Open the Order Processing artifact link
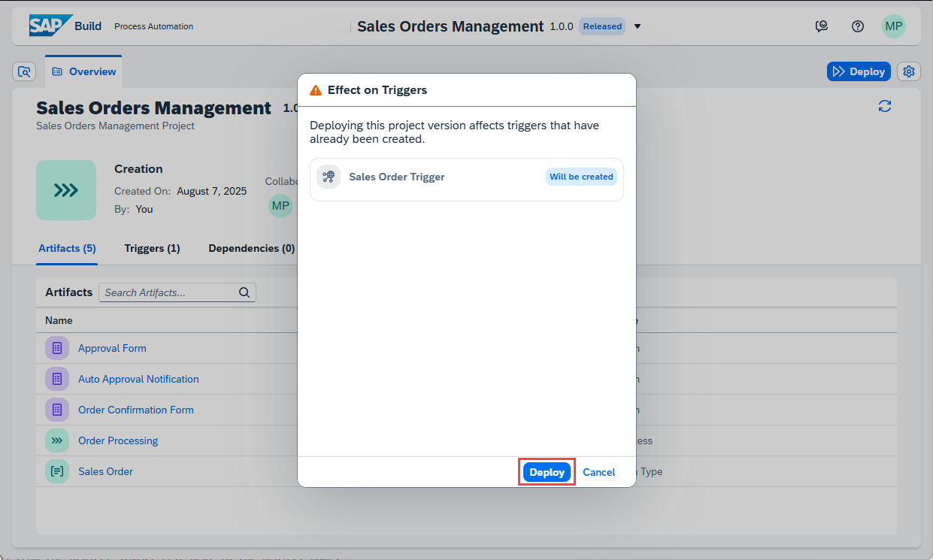 point(118,440)
